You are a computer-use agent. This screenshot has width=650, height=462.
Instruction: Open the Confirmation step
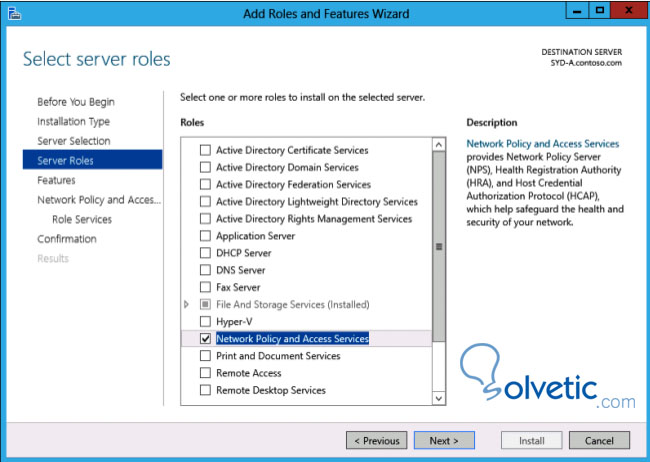[67, 239]
